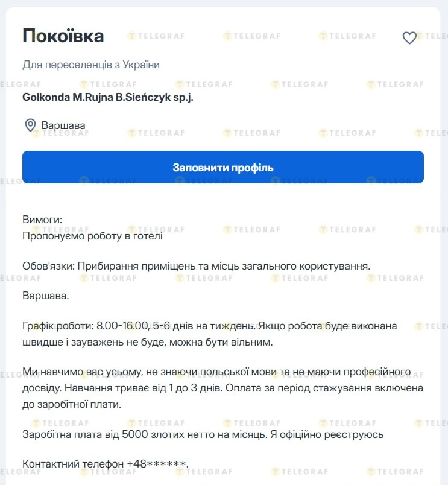Save the Покоївка vacancy with the heart icon
This screenshot has height=485, width=448.
click(409, 38)
